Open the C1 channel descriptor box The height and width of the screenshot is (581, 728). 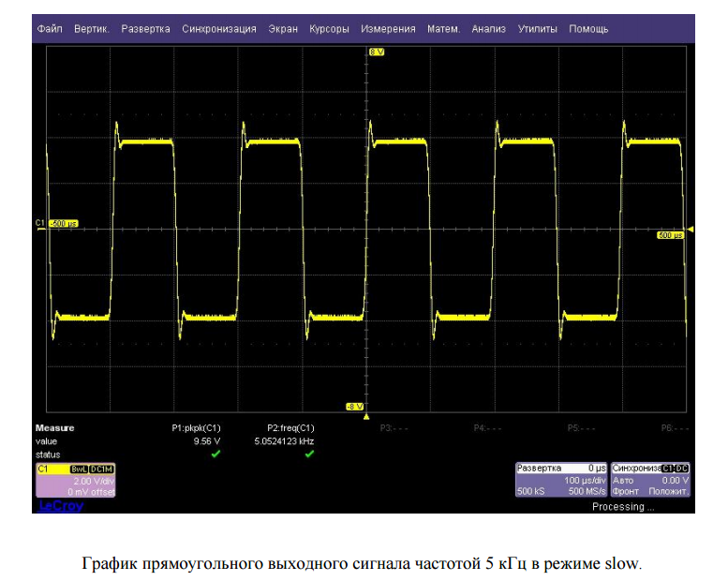[75, 480]
